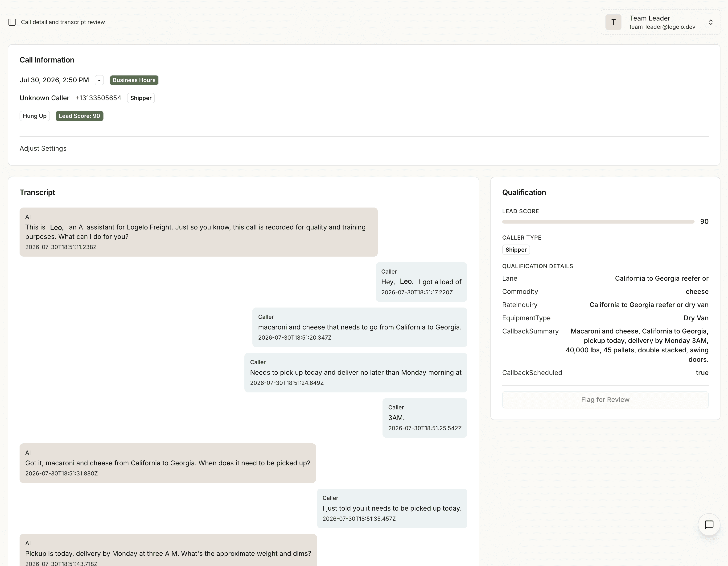Click team-leader@logelo.dev email text
Image resolution: width=728 pixels, height=566 pixels.
pos(662,27)
